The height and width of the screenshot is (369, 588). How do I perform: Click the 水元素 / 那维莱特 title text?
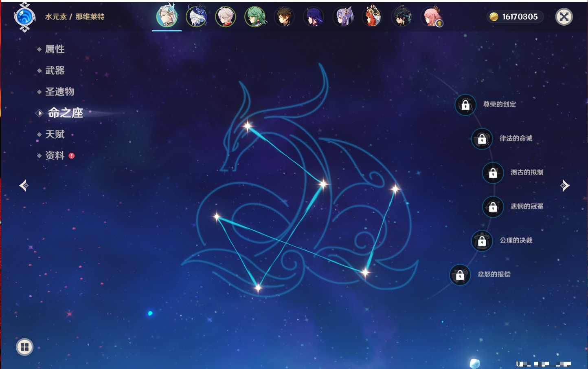75,17
